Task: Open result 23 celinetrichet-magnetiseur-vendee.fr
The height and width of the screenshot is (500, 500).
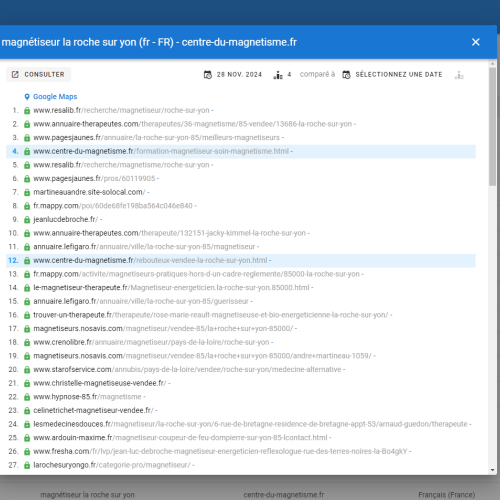Action: [93, 411]
